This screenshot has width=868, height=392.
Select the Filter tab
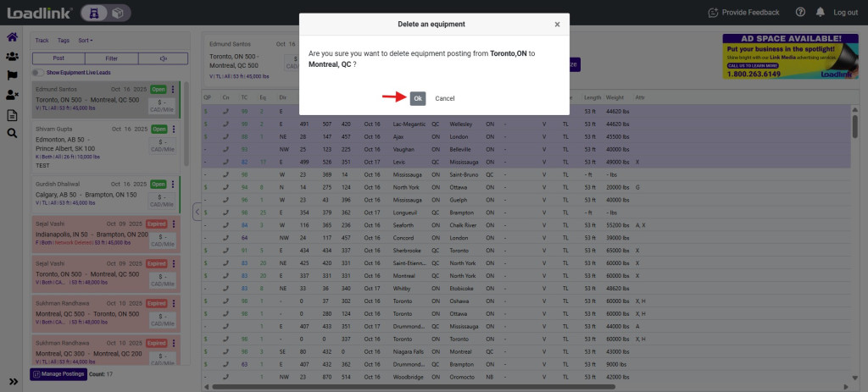[111, 58]
